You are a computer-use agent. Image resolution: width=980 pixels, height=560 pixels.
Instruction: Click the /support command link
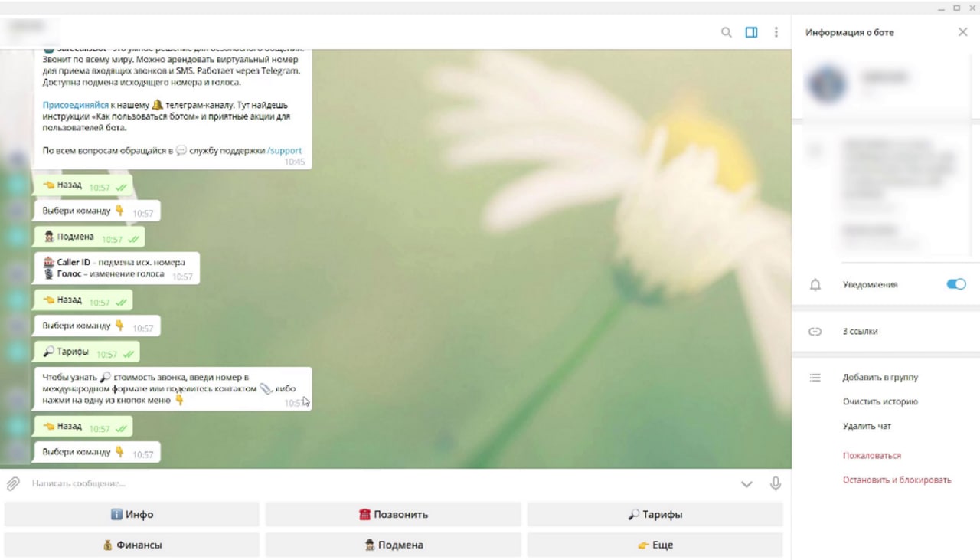click(284, 151)
